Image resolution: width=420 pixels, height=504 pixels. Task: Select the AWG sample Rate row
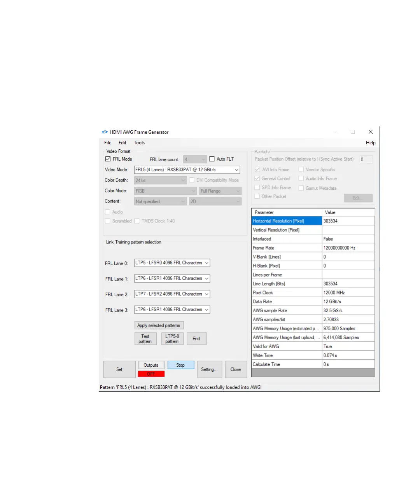tap(313, 310)
